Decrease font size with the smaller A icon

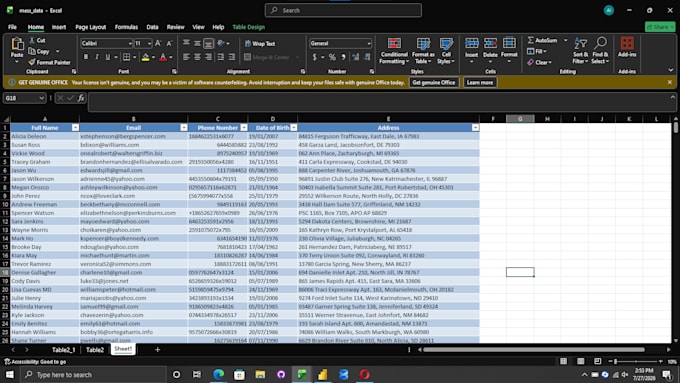(169, 43)
